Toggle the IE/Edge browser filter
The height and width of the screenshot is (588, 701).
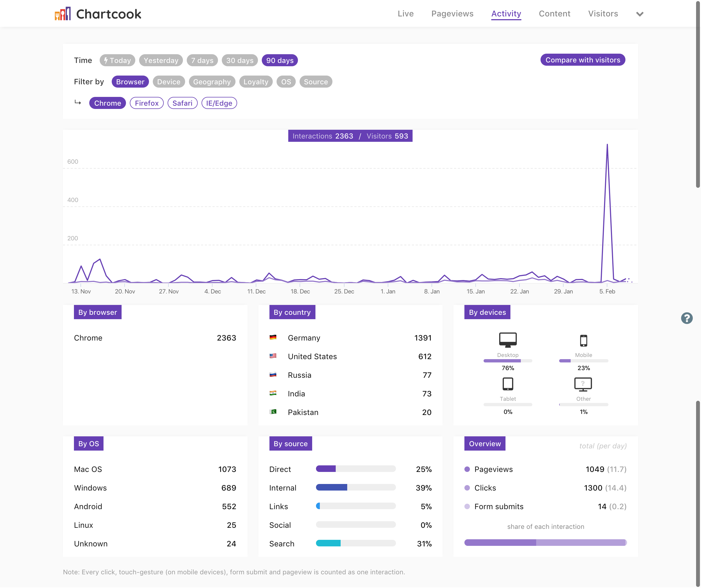pyautogui.click(x=219, y=103)
